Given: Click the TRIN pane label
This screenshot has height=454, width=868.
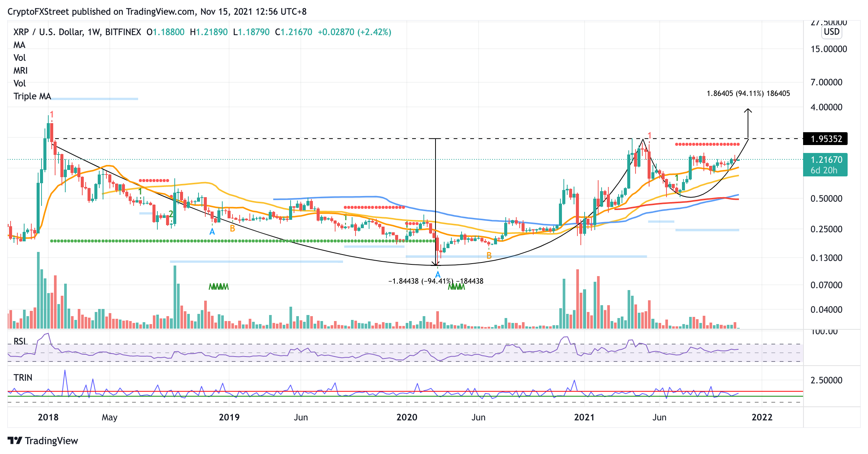Looking at the screenshot, I should click(x=23, y=378).
